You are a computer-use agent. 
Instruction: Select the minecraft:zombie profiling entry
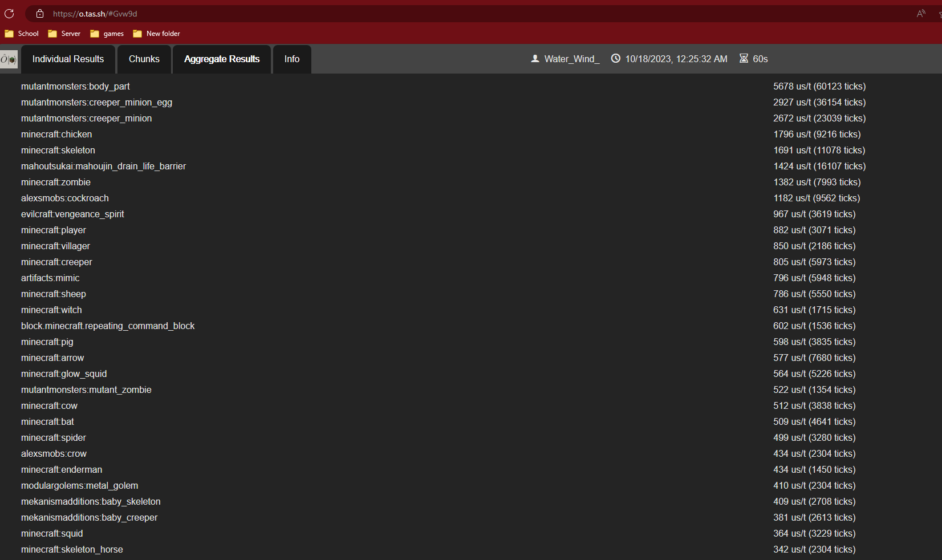(x=55, y=182)
